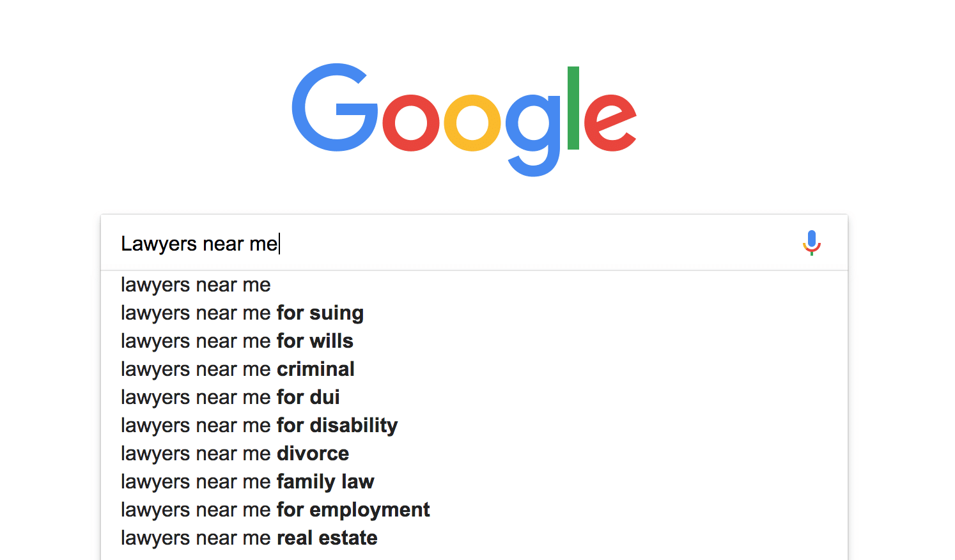Click the bold word 'divorce' in the suggestions
955x560 pixels.
click(313, 453)
